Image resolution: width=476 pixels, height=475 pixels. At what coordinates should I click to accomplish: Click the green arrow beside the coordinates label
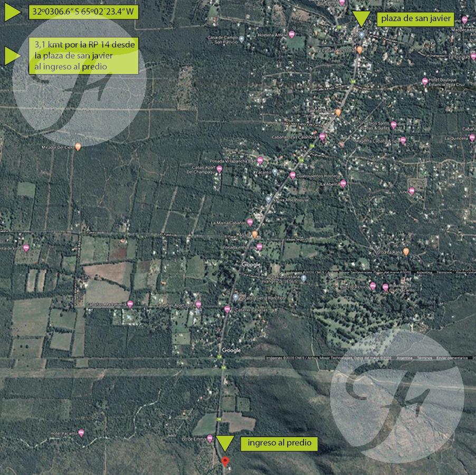pyautogui.click(x=13, y=13)
